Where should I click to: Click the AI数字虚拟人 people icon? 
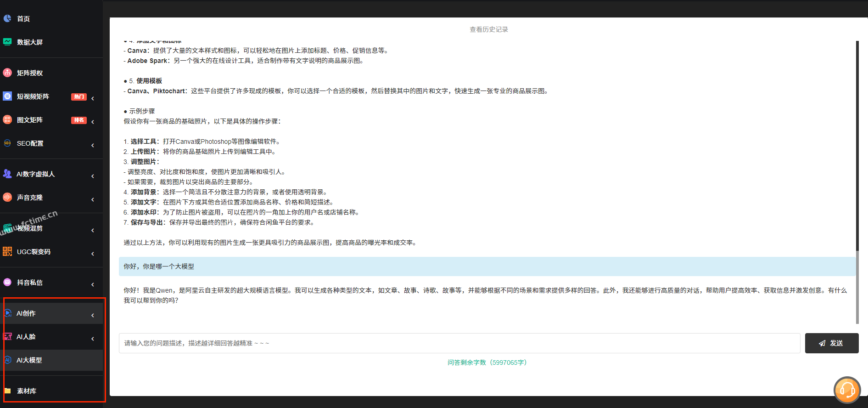click(7, 174)
